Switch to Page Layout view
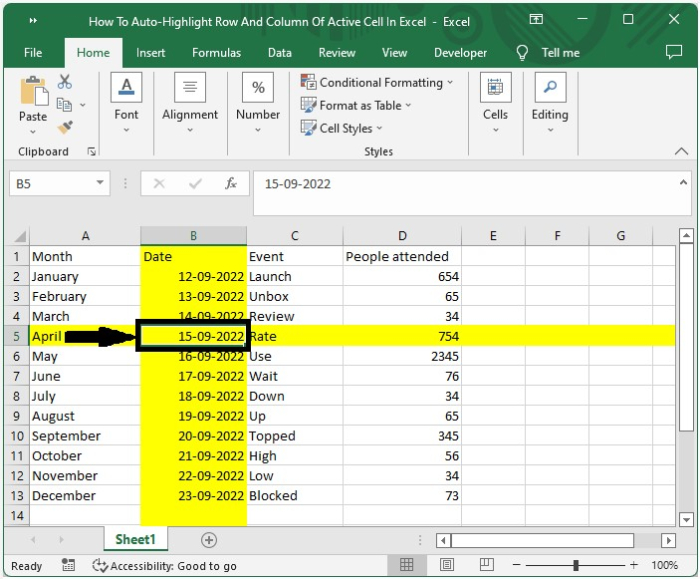The height and width of the screenshot is (579, 700). (x=446, y=565)
